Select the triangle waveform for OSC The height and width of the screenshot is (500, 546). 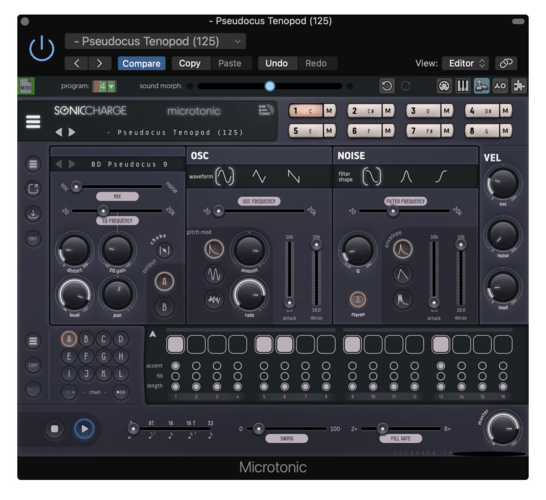pos(259,176)
